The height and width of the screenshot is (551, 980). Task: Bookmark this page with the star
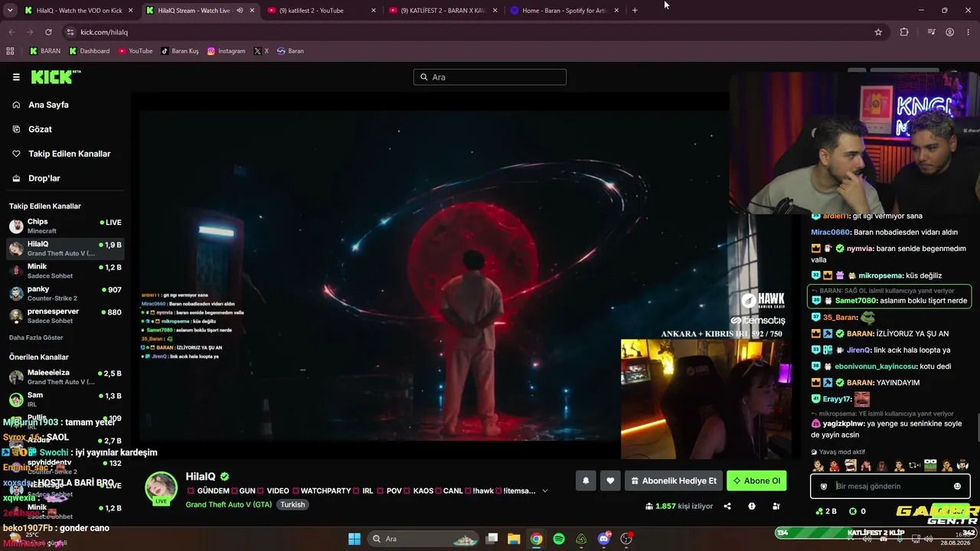[x=878, y=32]
